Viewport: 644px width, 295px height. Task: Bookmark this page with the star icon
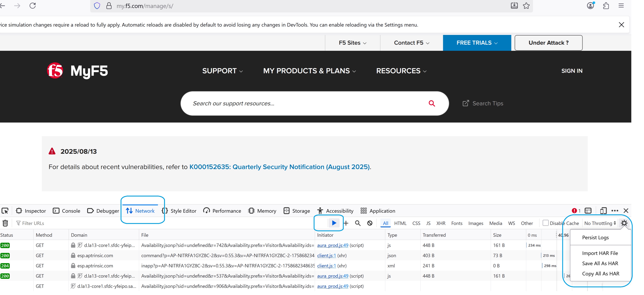coord(526,5)
